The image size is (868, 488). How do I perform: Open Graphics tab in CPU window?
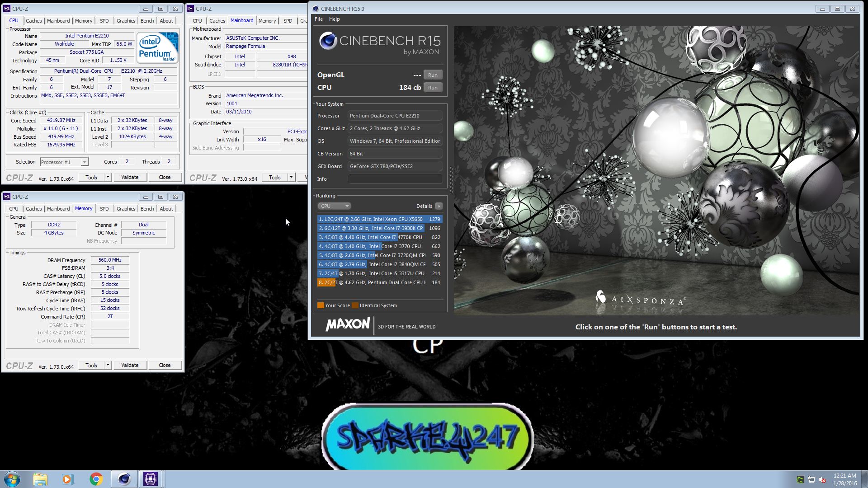(126, 21)
